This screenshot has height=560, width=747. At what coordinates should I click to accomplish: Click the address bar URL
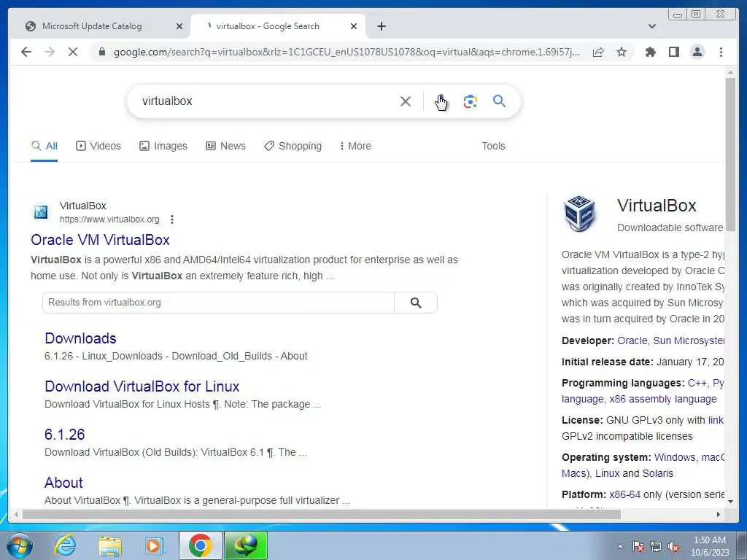347,52
